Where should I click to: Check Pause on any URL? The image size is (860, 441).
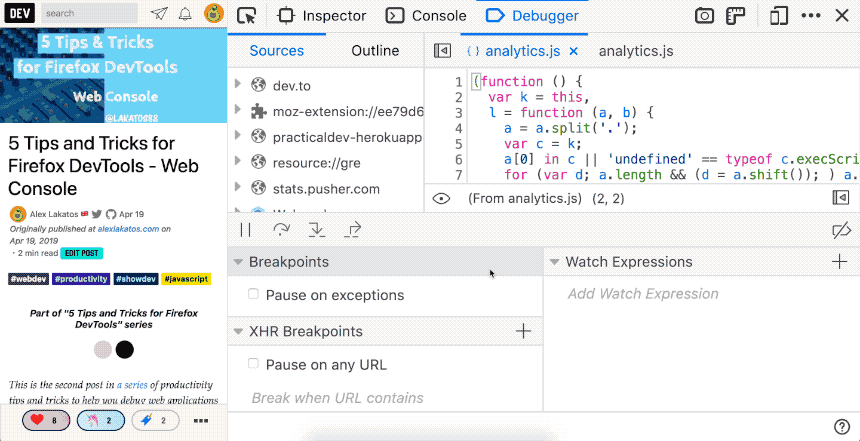(x=254, y=364)
